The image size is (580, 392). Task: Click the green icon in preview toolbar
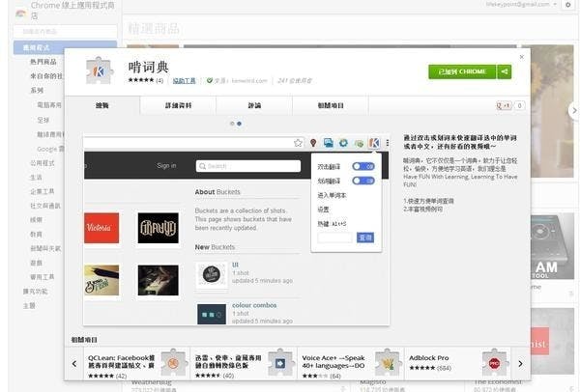pyautogui.click(x=359, y=143)
